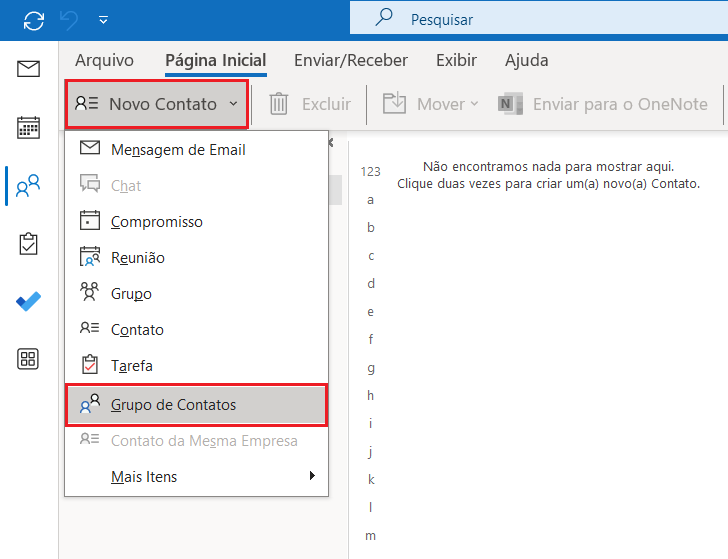Open the Mail view in sidebar
This screenshot has height=559, width=728.
(x=28, y=69)
